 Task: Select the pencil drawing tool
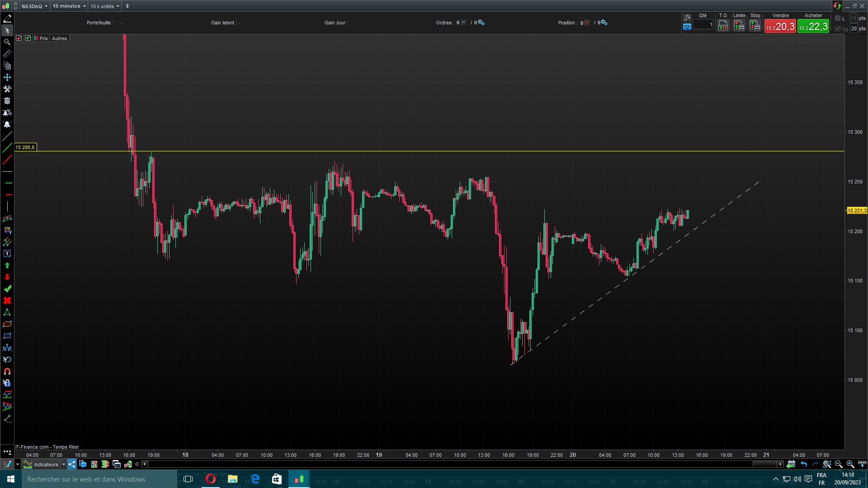[7, 19]
